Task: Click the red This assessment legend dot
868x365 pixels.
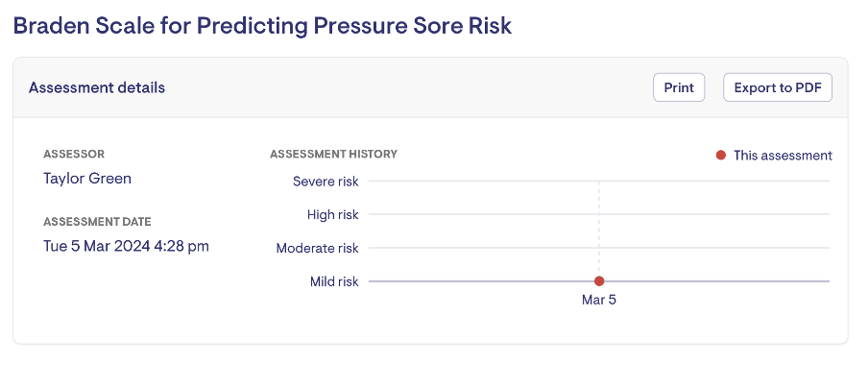Action: click(721, 155)
